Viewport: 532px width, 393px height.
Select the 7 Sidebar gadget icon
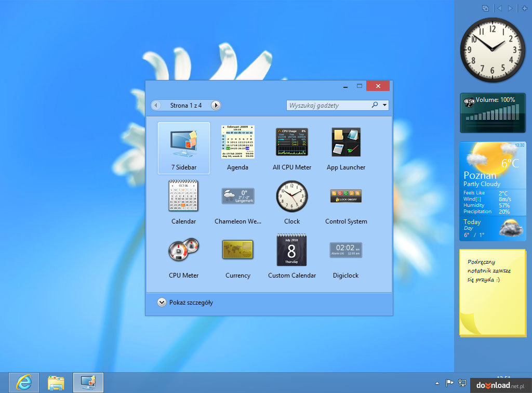point(183,143)
